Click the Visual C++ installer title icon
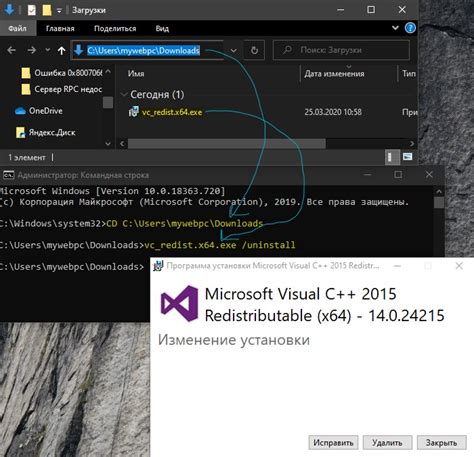This screenshot has width=474, height=457. [x=158, y=266]
